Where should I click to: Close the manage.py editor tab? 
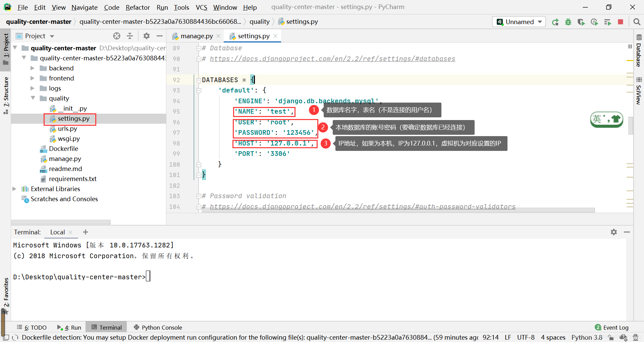218,36
